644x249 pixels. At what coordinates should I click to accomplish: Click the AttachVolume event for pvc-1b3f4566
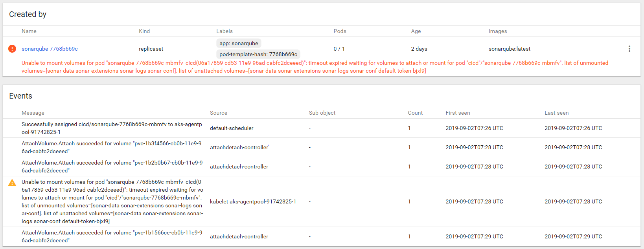click(x=112, y=147)
